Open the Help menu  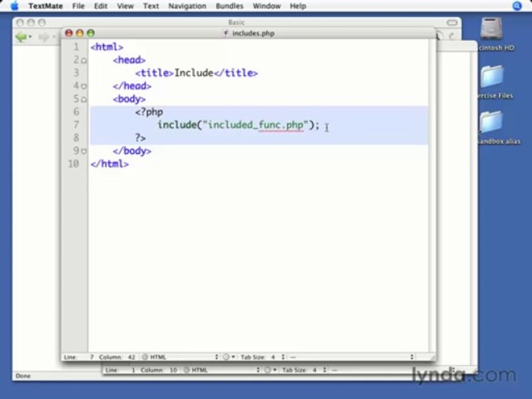click(x=298, y=6)
